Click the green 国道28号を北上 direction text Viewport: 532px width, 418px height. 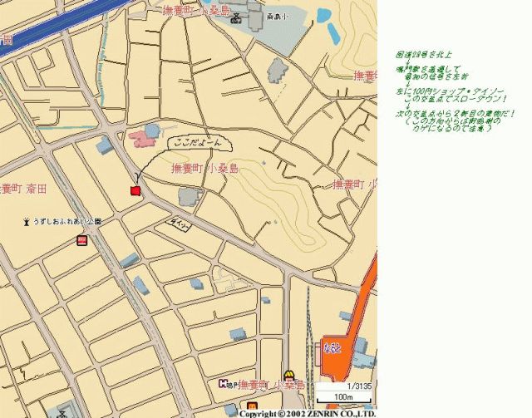point(420,56)
